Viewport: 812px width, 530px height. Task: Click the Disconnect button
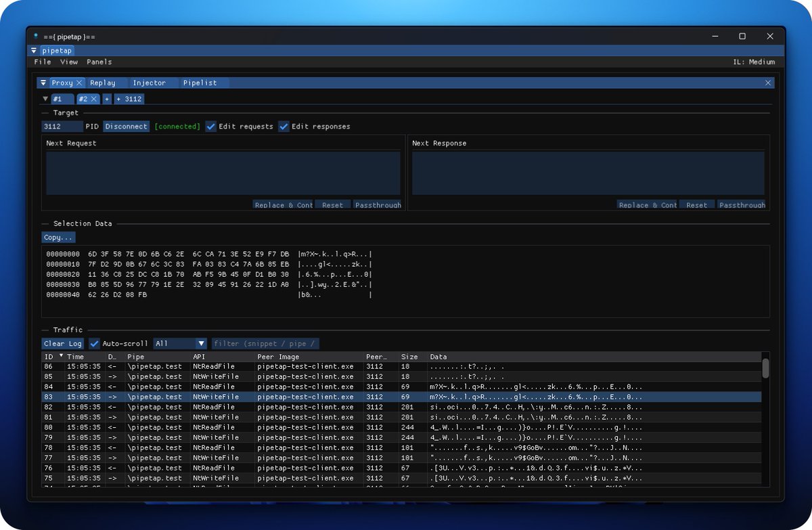click(127, 126)
